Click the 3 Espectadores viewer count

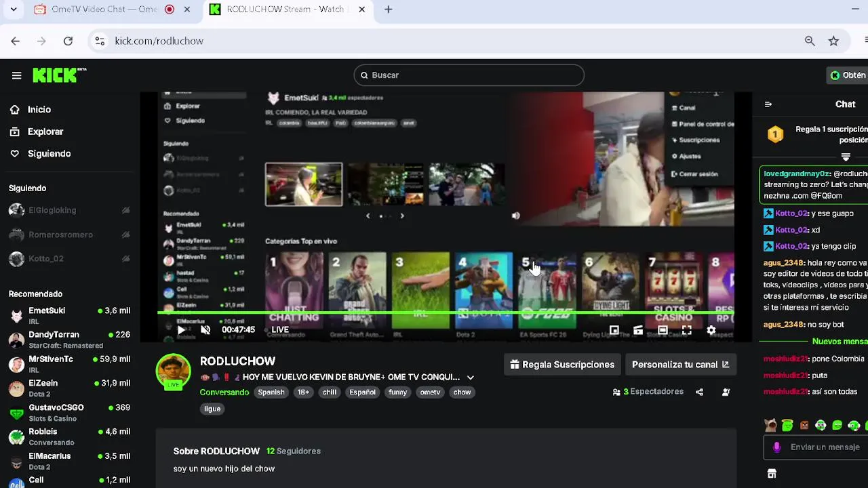coord(648,392)
